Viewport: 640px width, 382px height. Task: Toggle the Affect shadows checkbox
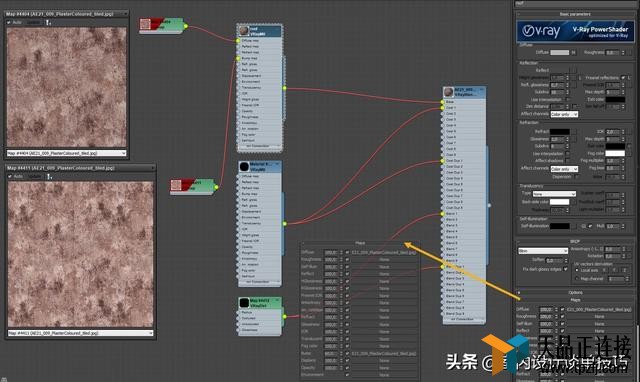point(567,161)
